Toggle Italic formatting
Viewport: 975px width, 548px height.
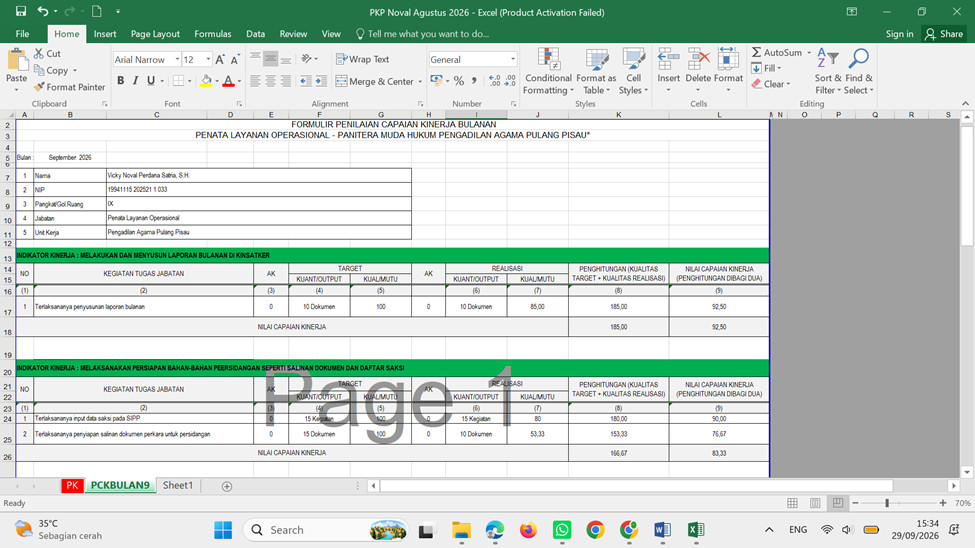(x=136, y=80)
